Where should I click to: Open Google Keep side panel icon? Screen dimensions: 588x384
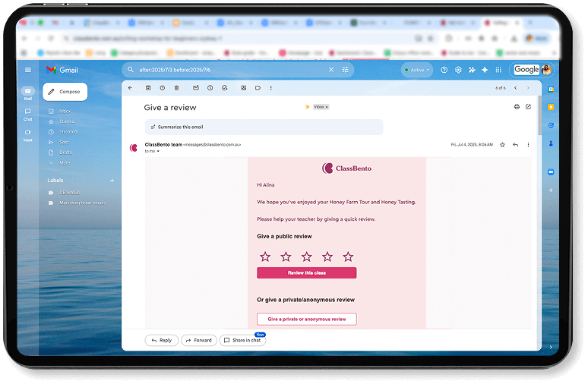551,107
